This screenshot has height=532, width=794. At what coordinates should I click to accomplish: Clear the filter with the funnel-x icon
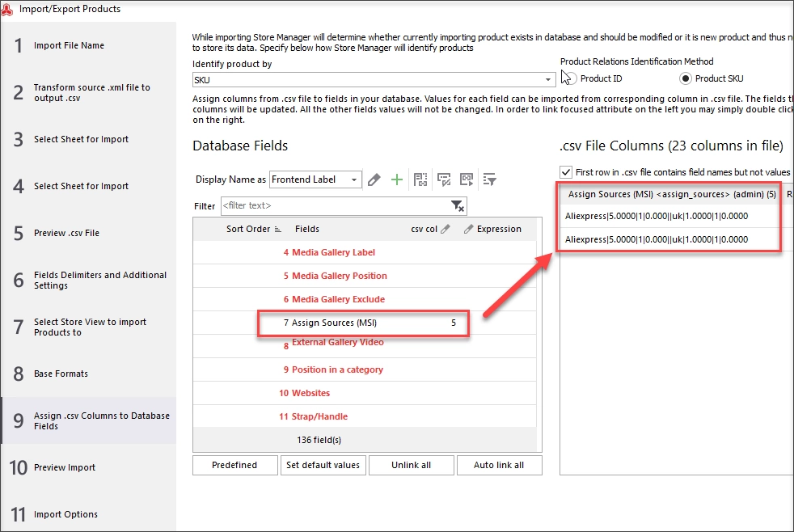tap(458, 205)
